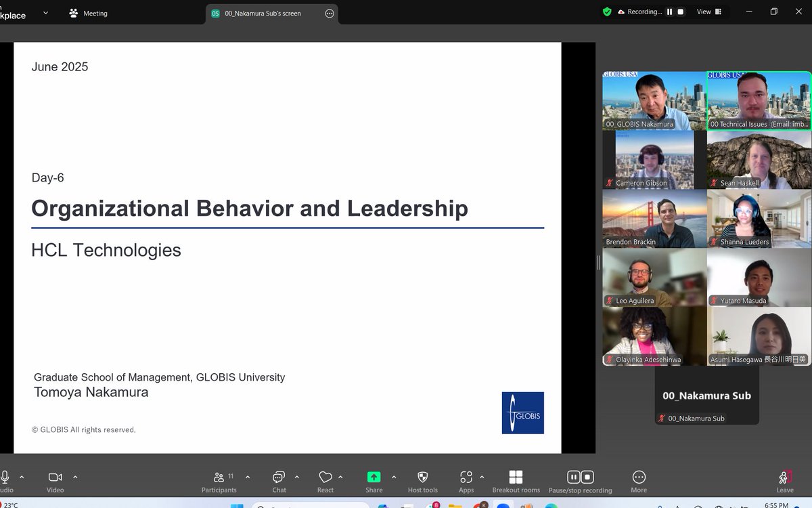Click the HCL Technologies subtitle text

106,250
